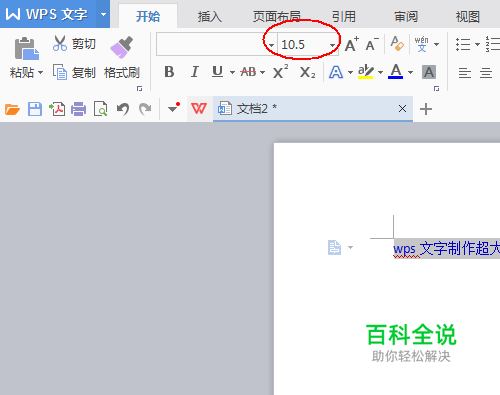Click the 复制 copy button
Screen dimensions: 500x395
[74, 72]
